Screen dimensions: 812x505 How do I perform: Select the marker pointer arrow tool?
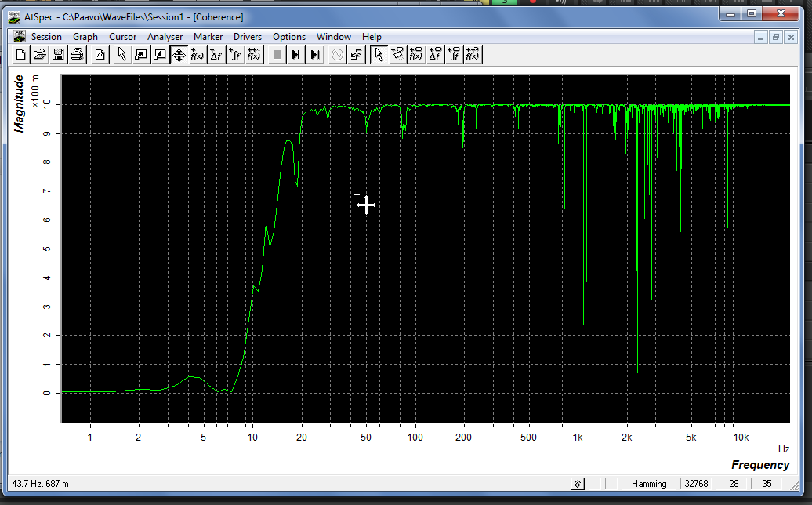click(x=379, y=54)
